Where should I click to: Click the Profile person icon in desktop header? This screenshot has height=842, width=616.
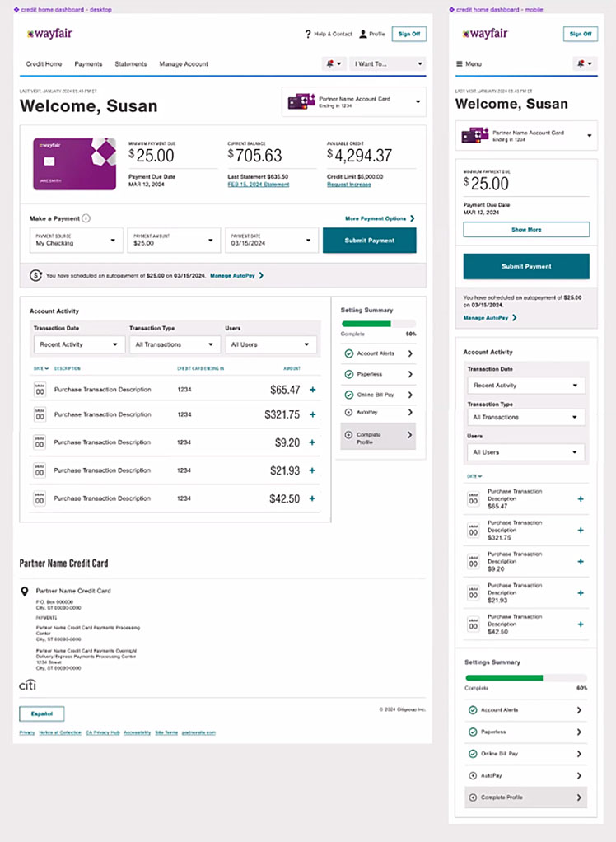(363, 34)
